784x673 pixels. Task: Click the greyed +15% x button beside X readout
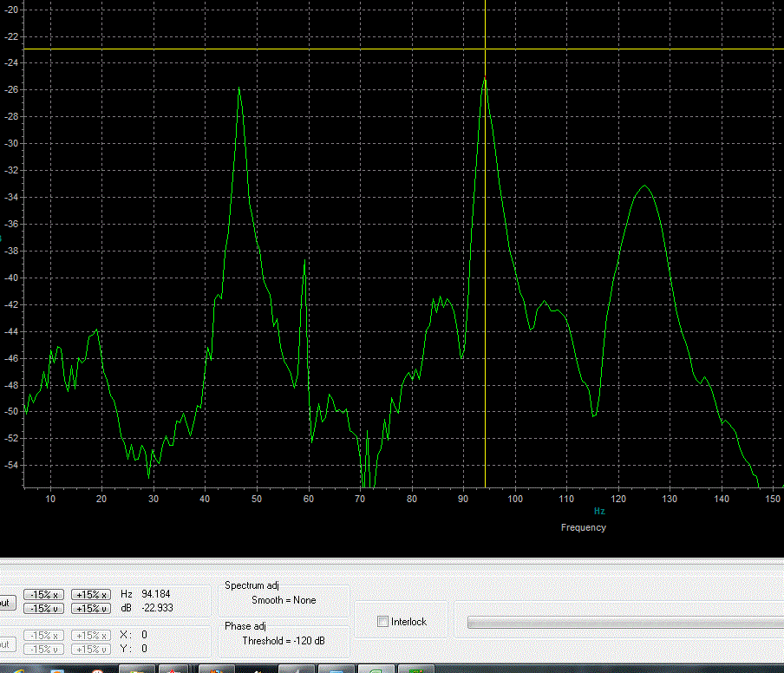pyautogui.click(x=91, y=636)
